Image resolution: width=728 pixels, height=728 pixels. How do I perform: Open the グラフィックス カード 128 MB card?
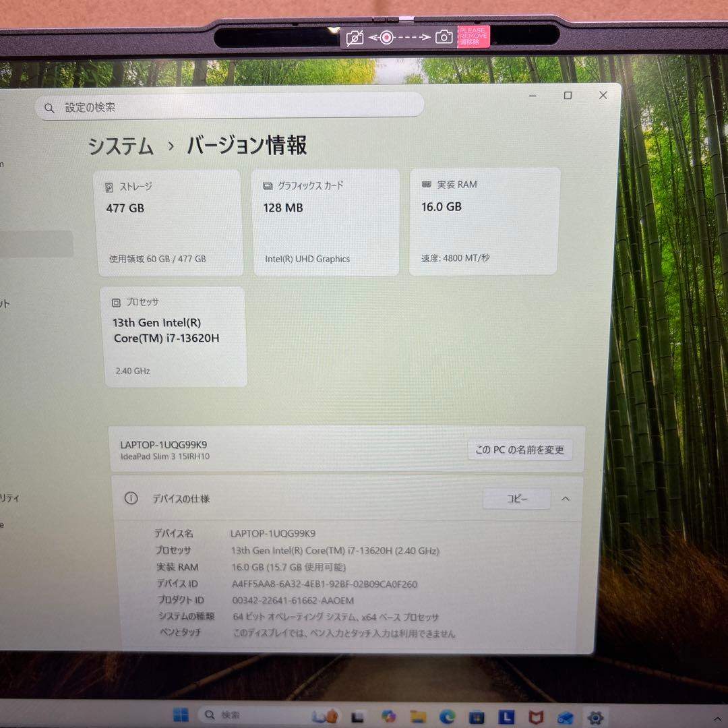[x=326, y=222]
